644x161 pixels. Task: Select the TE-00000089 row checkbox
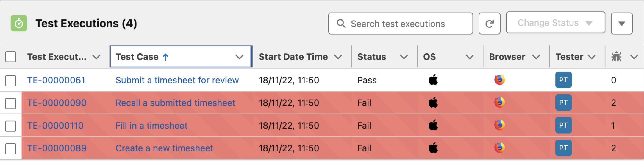click(11, 148)
